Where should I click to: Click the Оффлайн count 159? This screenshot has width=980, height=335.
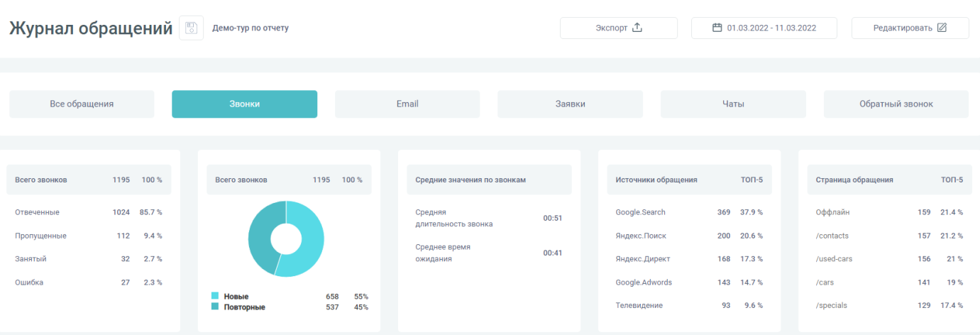click(x=924, y=212)
